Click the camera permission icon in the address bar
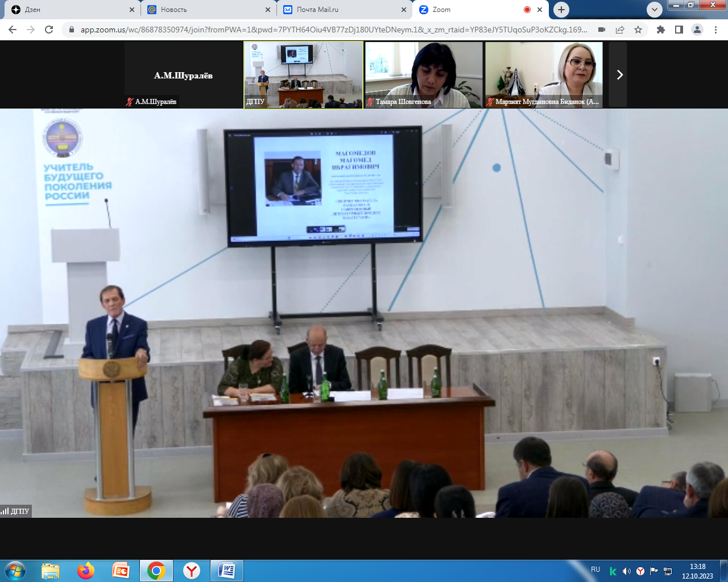 (x=601, y=30)
